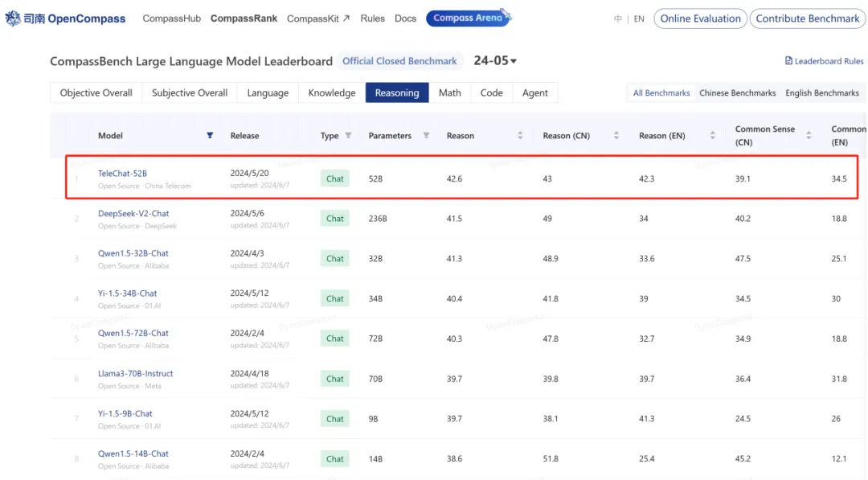868x480 pixels.
Task: Sort by Reason (EN) column arrows
Action: point(713,136)
